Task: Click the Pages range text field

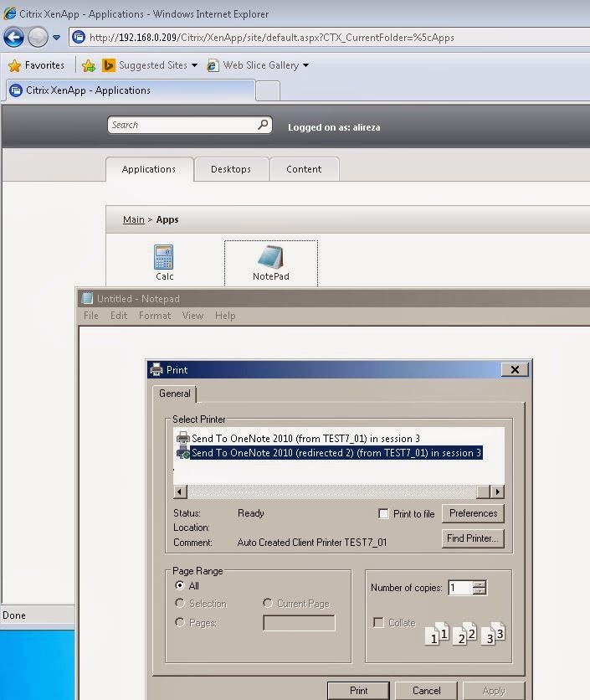Action: click(299, 623)
